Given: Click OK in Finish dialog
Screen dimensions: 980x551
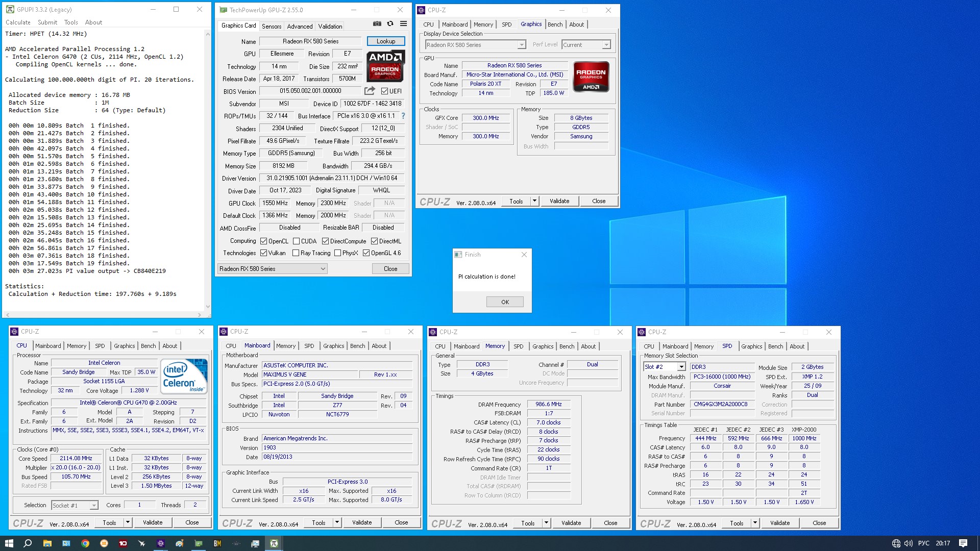Looking at the screenshot, I should pyautogui.click(x=505, y=302).
